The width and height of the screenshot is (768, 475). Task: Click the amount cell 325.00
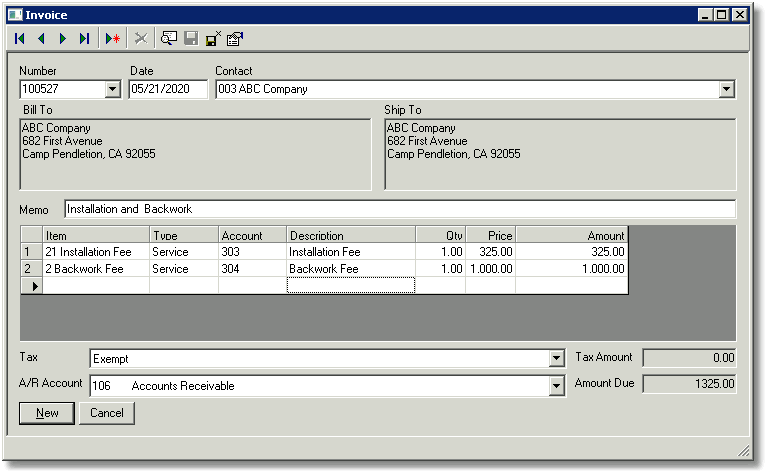[572, 252]
